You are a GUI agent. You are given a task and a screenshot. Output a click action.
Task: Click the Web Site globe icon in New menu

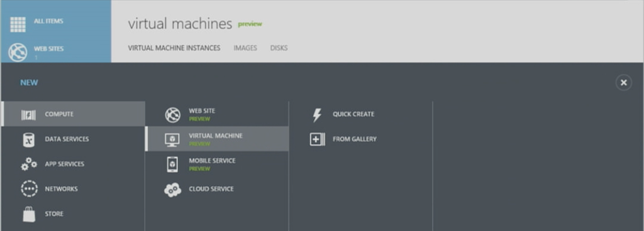(x=173, y=115)
